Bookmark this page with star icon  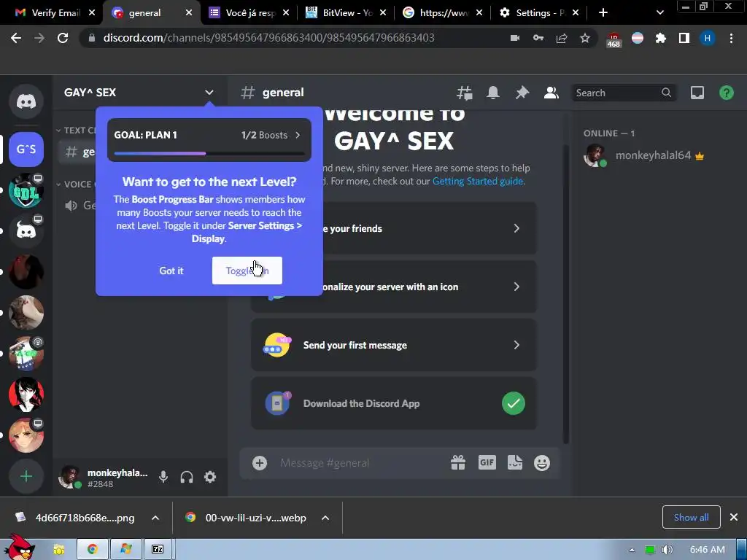(585, 38)
